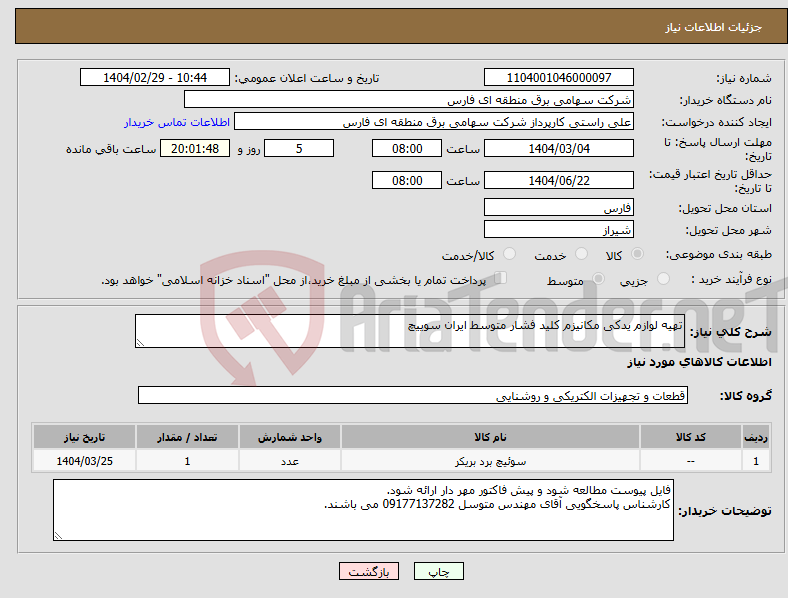Click the item code cell showing --

pos(691,461)
